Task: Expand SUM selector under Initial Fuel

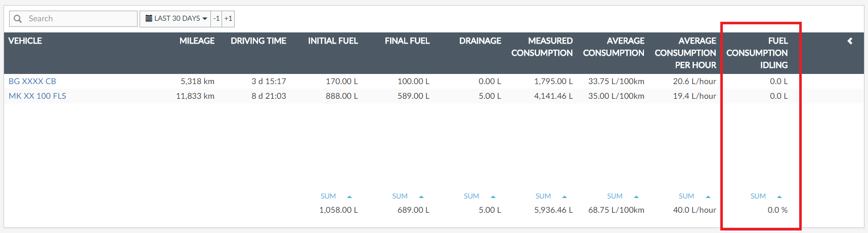Action: pos(336,197)
